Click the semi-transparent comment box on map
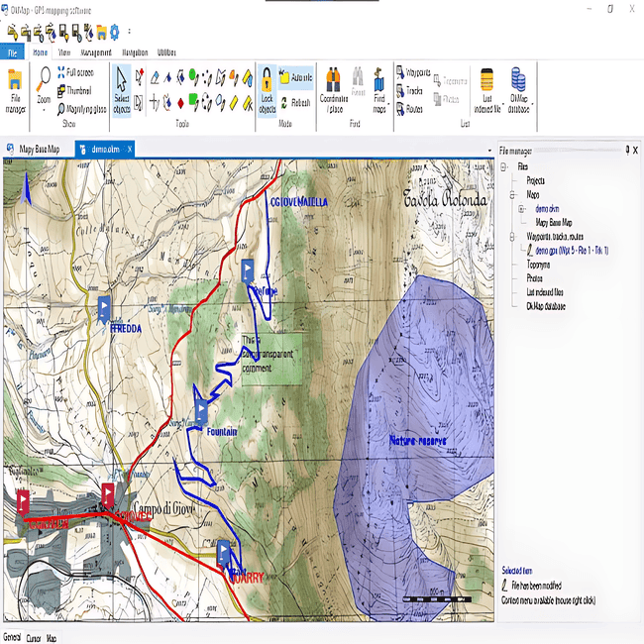 click(x=271, y=359)
